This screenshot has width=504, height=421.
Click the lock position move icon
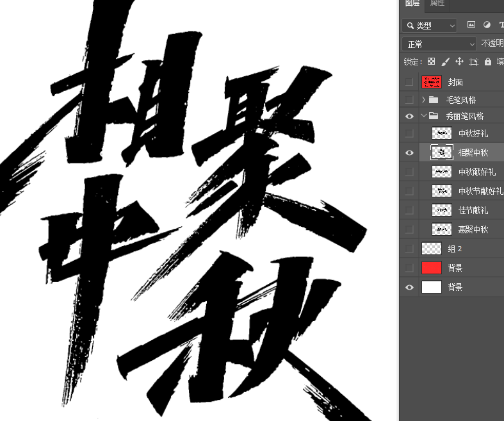coord(459,62)
